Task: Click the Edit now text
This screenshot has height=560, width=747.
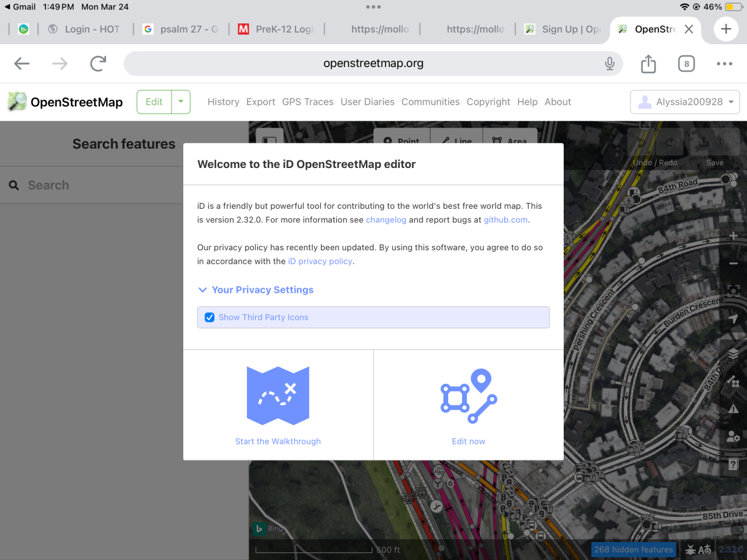Action: click(469, 442)
